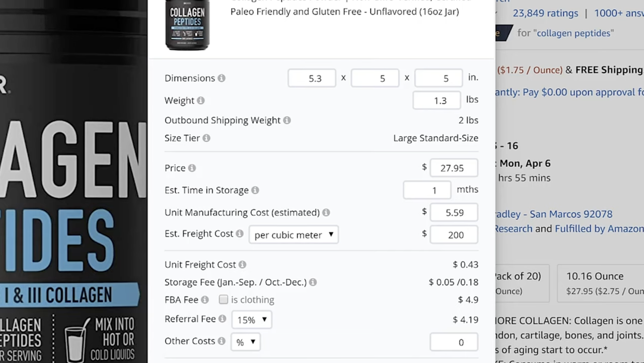Click the info icon next to Price
This screenshot has height=363, width=644.
pyautogui.click(x=192, y=168)
